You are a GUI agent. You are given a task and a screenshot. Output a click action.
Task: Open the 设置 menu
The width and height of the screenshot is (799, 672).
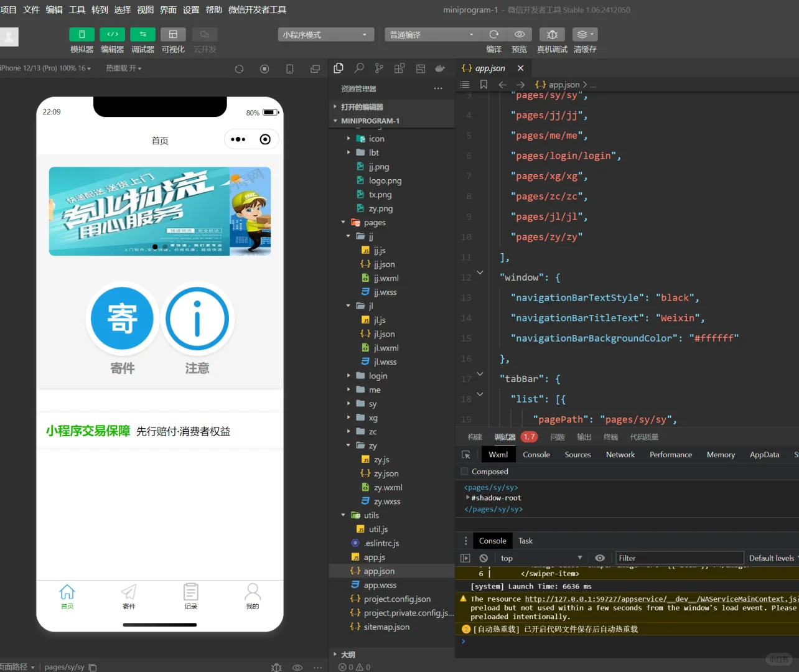click(x=191, y=9)
